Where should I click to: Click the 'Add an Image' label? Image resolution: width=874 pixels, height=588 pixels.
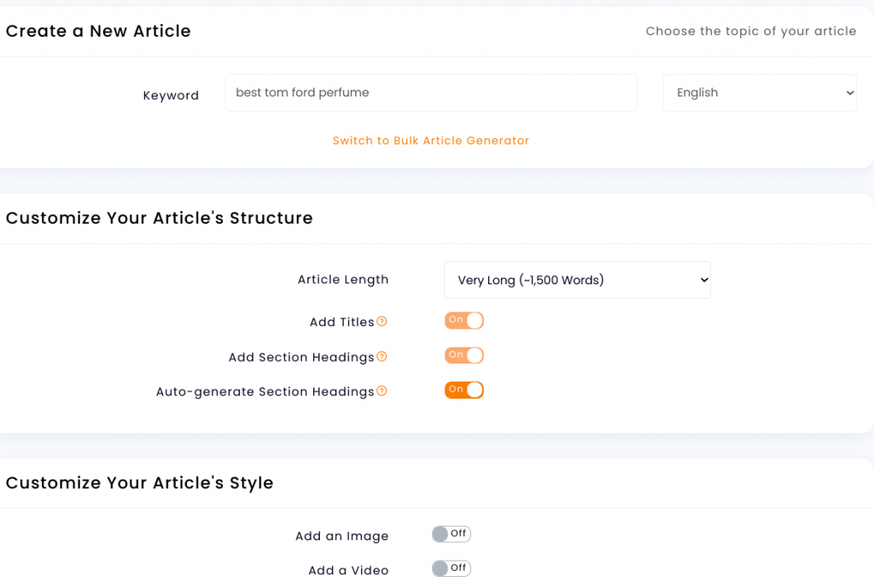click(x=341, y=536)
